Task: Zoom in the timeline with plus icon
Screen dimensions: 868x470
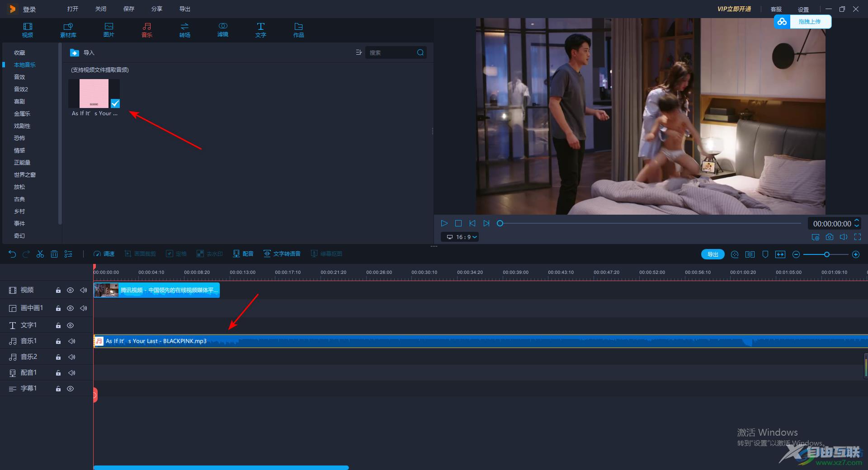Action: (x=856, y=254)
